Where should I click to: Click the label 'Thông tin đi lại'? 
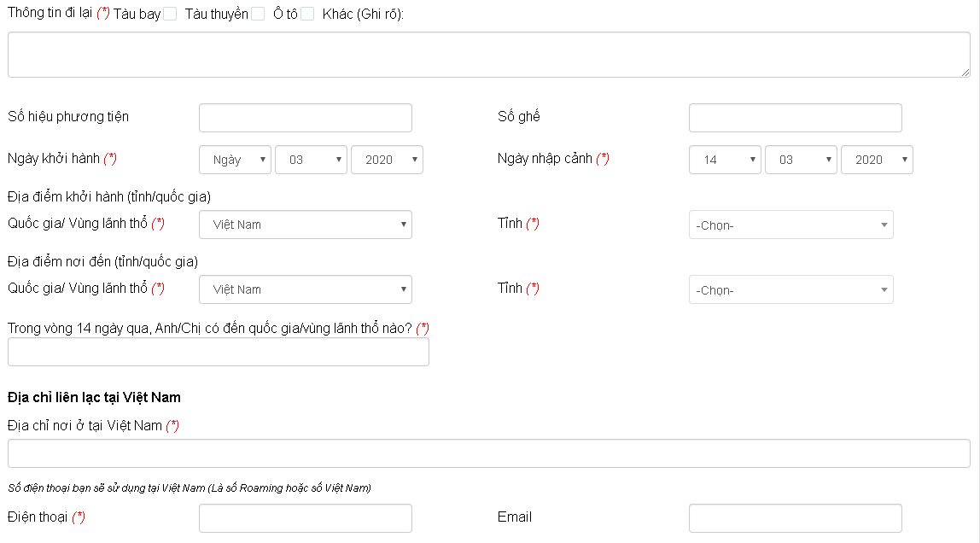click(x=50, y=13)
